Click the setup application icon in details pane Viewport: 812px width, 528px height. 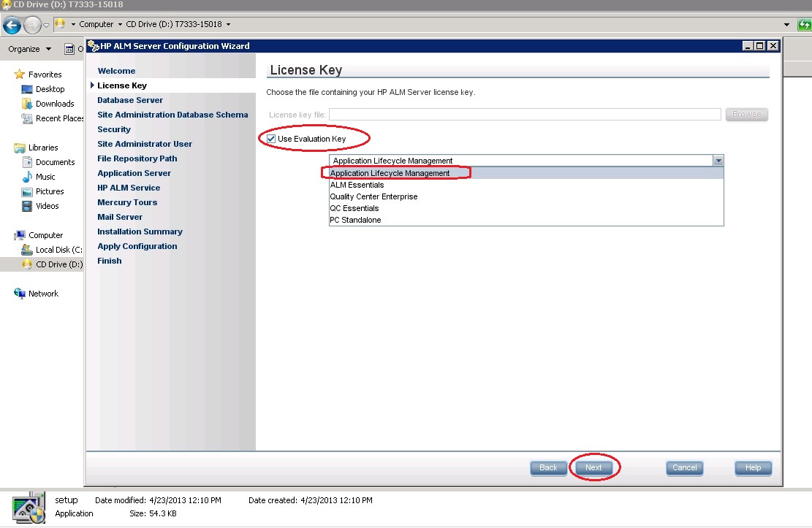[x=29, y=508]
